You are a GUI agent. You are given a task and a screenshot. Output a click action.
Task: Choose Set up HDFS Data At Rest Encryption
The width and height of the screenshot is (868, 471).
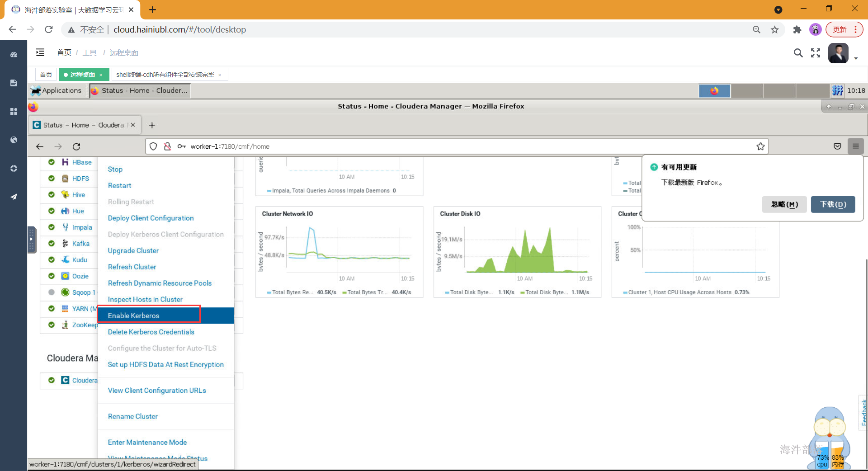166,364
